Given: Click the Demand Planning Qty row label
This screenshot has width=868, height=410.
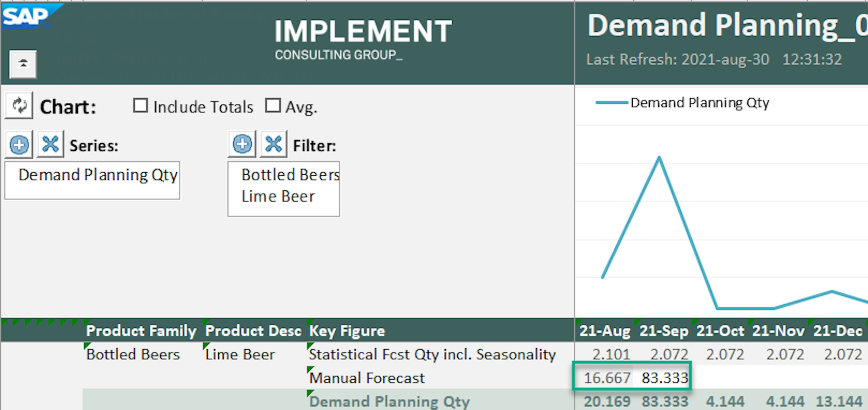Looking at the screenshot, I should pos(389,402).
